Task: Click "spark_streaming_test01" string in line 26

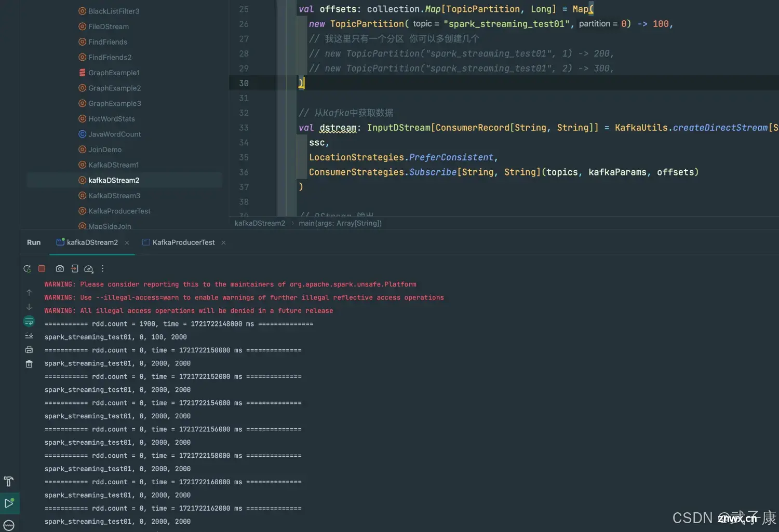Action: pyautogui.click(x=506, y=24)
